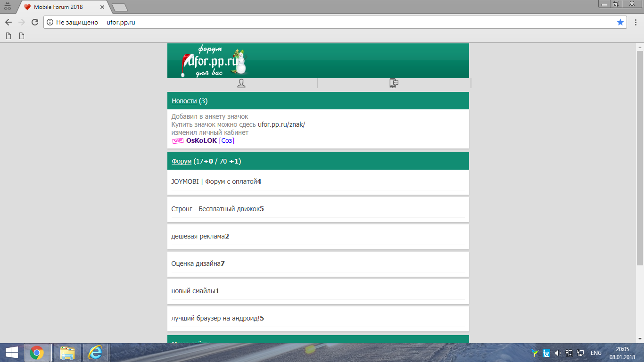
Task: Reload the page
Action: [x=34, y=22]
